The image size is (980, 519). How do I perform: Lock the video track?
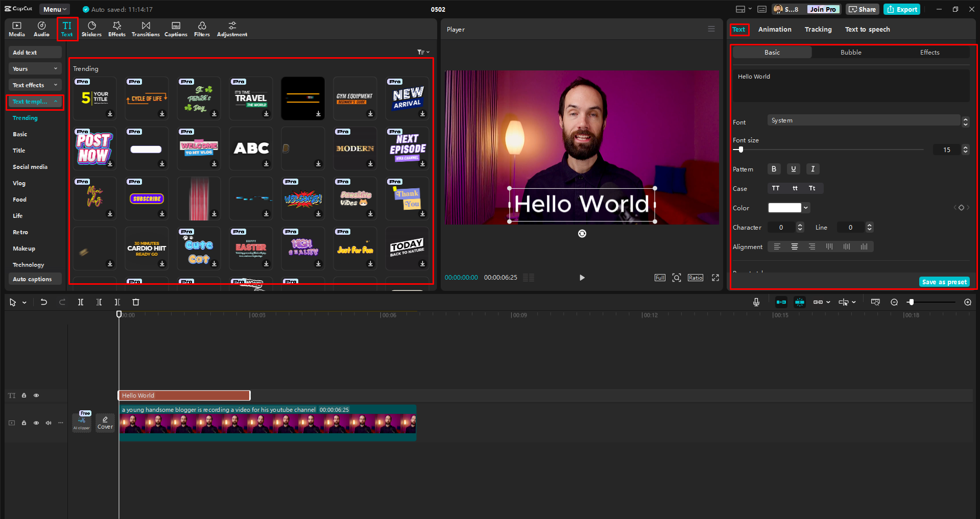coord(23,423)
